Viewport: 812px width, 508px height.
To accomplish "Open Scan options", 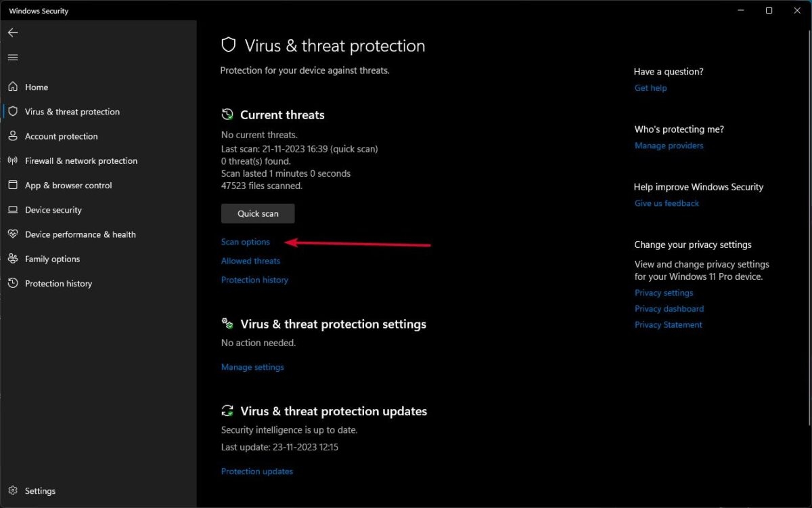I will tap(245, 241).
